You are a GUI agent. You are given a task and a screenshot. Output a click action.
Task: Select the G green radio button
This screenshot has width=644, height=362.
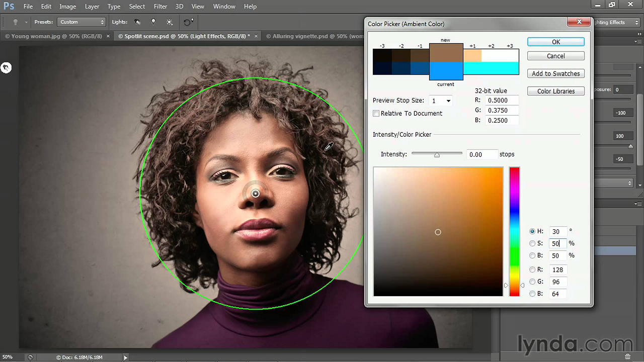(x=532, y=282)
